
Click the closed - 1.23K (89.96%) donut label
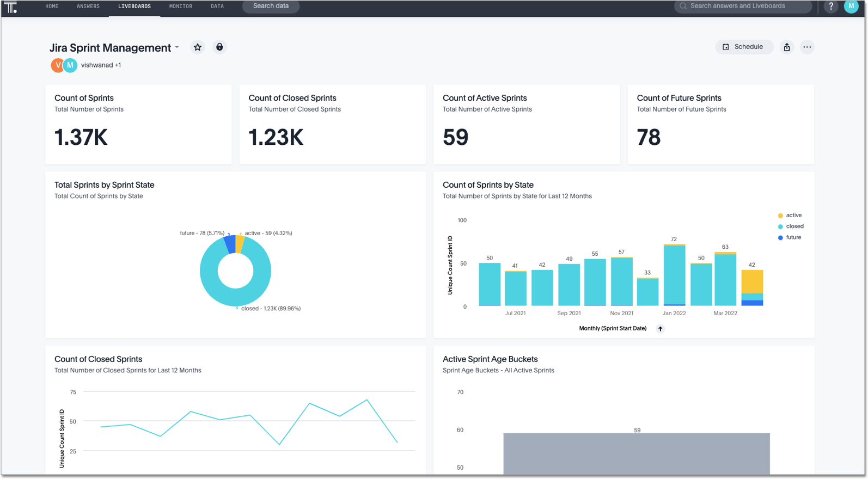point(271,309)
